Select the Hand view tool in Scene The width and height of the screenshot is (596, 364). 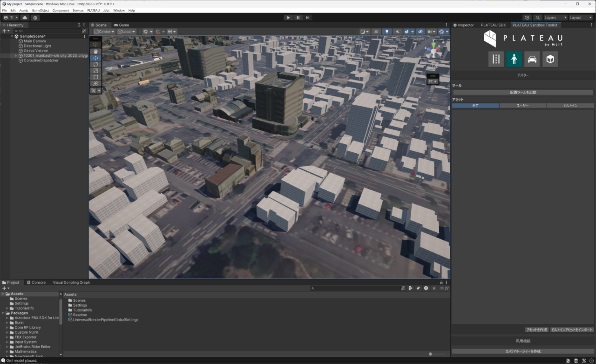point(95,51)
